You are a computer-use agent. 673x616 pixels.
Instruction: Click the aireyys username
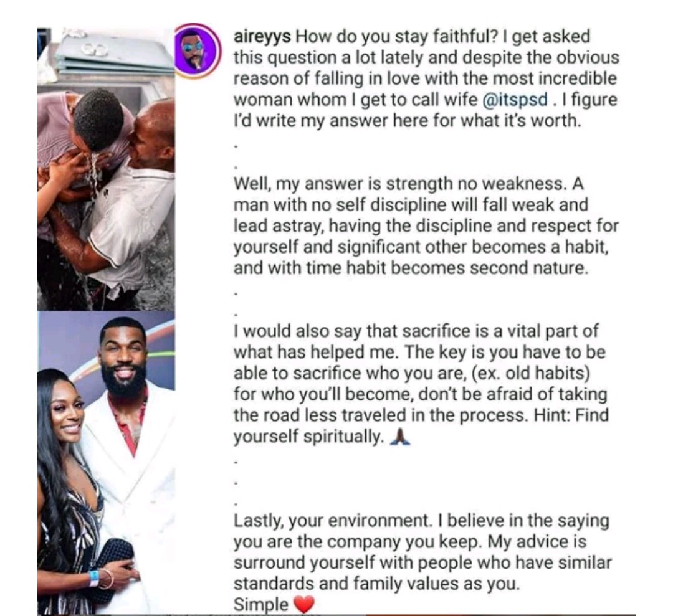pos(262,37)
